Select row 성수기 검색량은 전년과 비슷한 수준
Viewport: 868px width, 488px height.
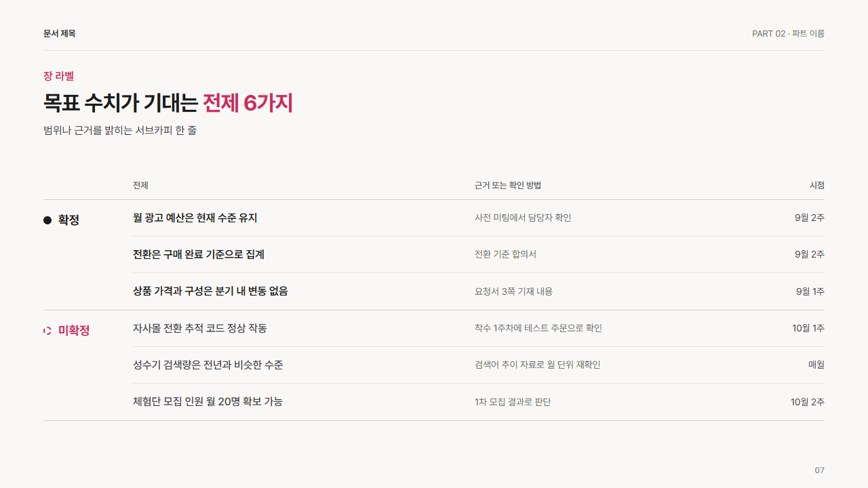point(479,365)
